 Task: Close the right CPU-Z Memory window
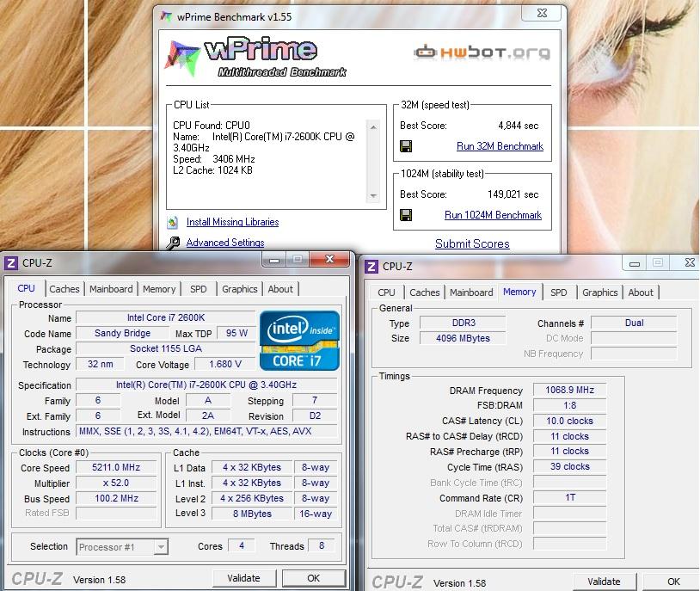pyautogui.click(x=690, y=262)
